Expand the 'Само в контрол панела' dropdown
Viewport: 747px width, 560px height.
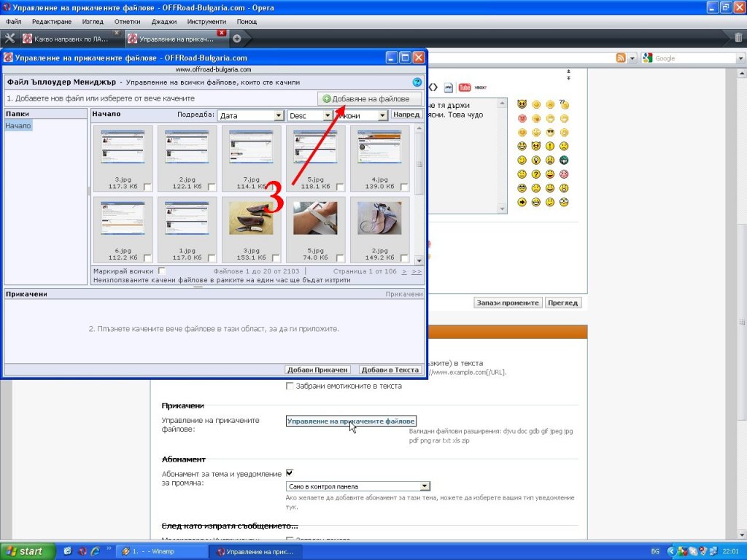(x=357, y=486)
